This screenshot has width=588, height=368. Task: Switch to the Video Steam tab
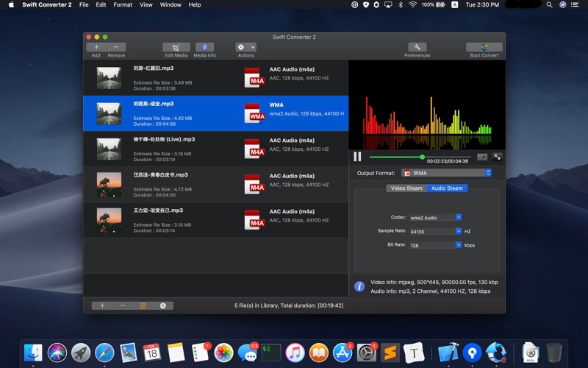pos(406,188)
